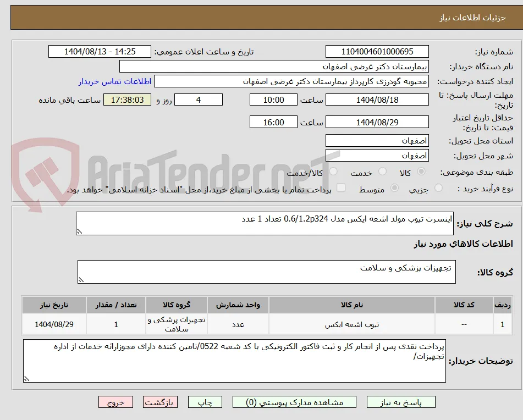This screenshot has width=523, height=420.
Task: Select the کالا radio button
Action: coord(421,172)
